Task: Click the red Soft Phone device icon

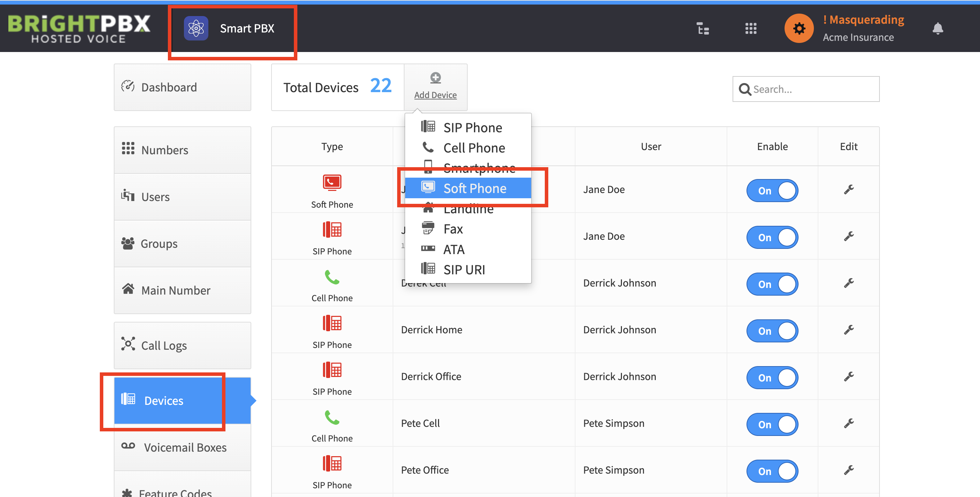Action: click(x=332, y=183)
